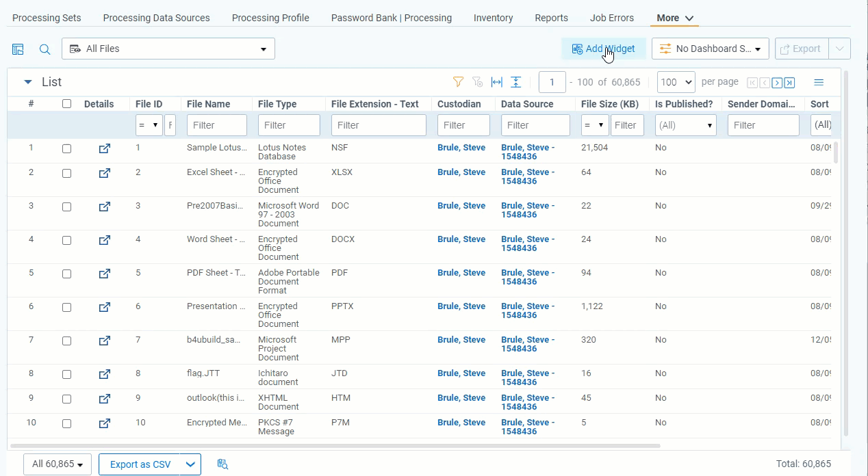The width and height of the screenshot is (868, 476).
Task: Jump to the last page arrow
Action: point(789,83)
